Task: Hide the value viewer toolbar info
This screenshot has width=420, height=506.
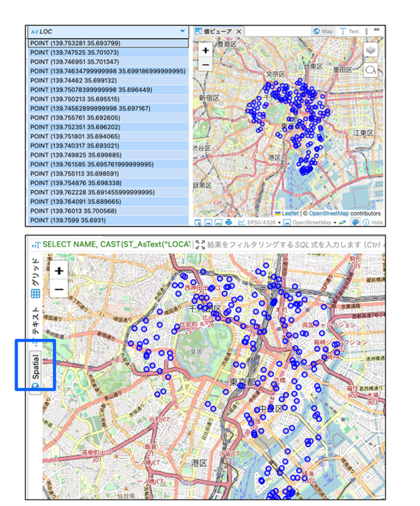Action: click(x=372, y=223)
